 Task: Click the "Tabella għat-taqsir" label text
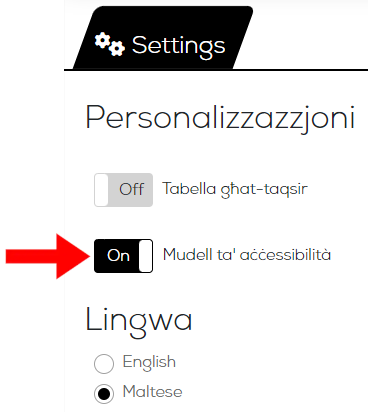(x=235, y=189)
